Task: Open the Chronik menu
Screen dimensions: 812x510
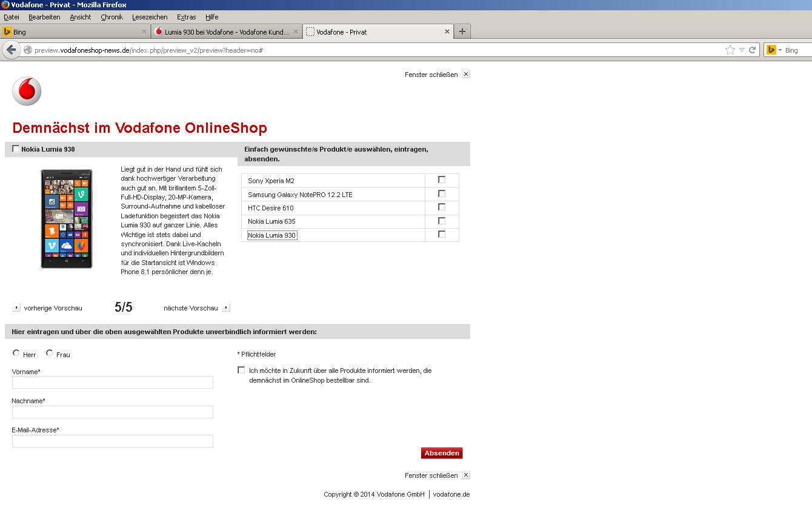Action: point(112,17)
